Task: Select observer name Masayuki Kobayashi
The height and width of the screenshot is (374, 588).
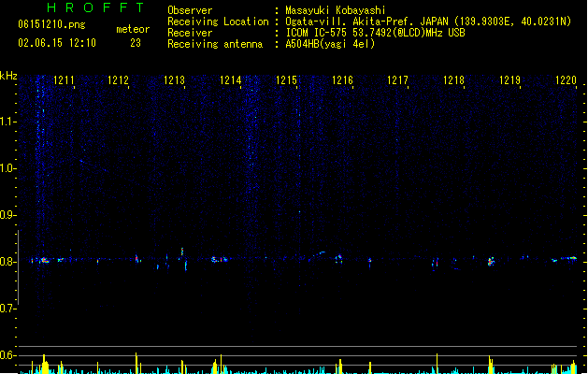Action: 336,10
